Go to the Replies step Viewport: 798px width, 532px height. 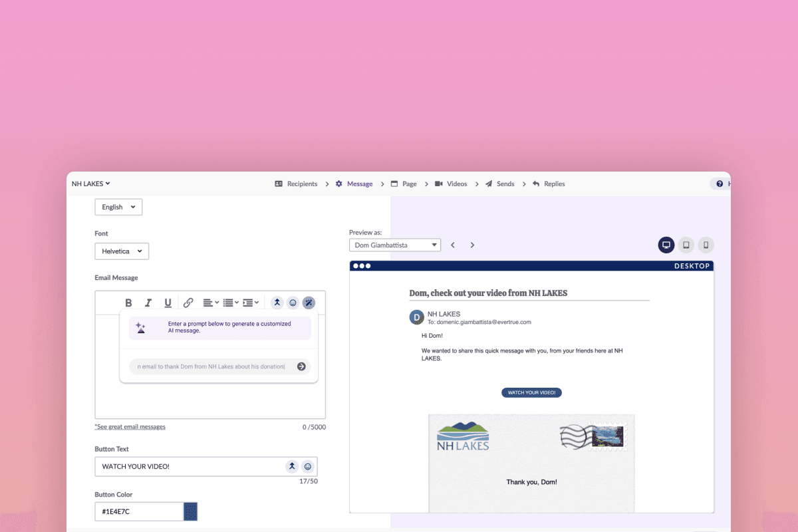pyautogui.click(x=549, y=184)
